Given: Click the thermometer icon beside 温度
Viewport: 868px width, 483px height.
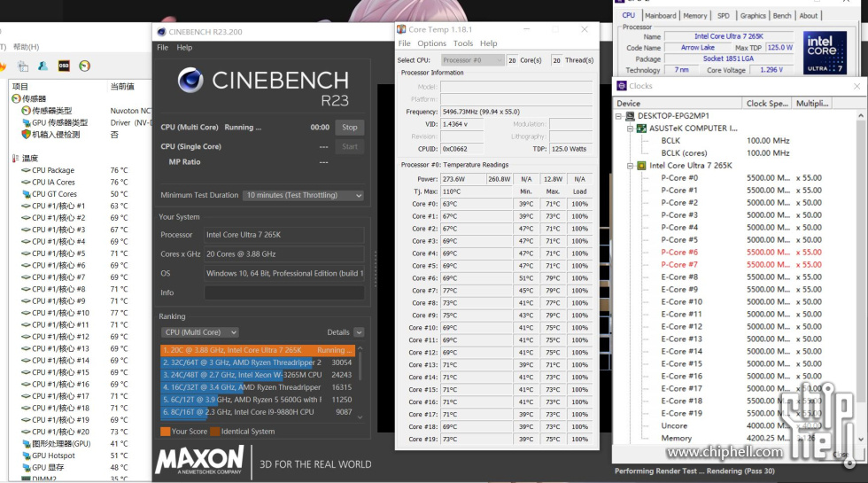Looking at the screenshot, I should 16,158.
